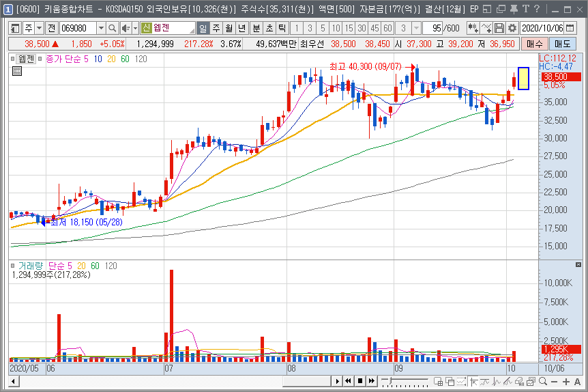Toggle the 웹젠 price panel checkbox
Screen dimensions: 588x392
pos(12,59)
